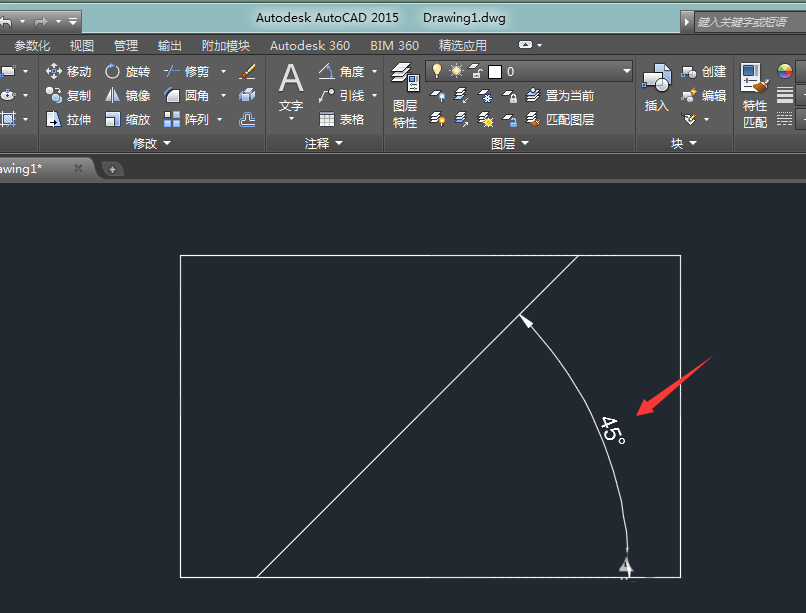Image resolution: width=806 pixels, height=613 pixels.
Task: Open the Fillet (圆角) tool
Action: [x=193, y=95]
